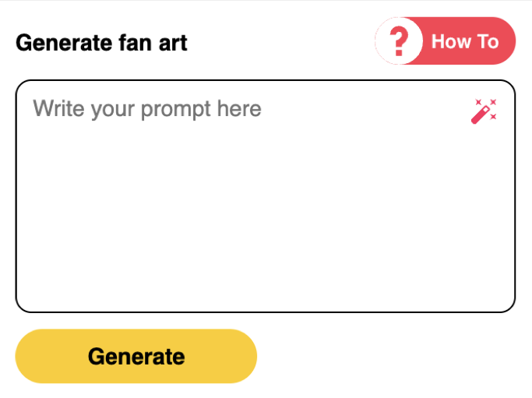Viewport: 532px width, 398px height.
Task: Click the 'Write your prompt here' placeholder
Action: click(147, 108)
